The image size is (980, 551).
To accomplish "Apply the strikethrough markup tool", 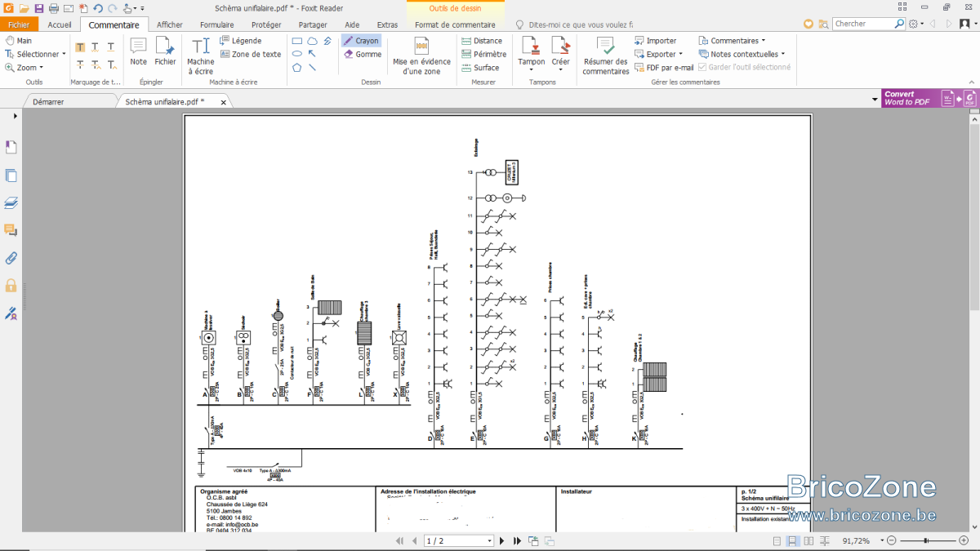I will pyautogui.click(x=80, y=64).
